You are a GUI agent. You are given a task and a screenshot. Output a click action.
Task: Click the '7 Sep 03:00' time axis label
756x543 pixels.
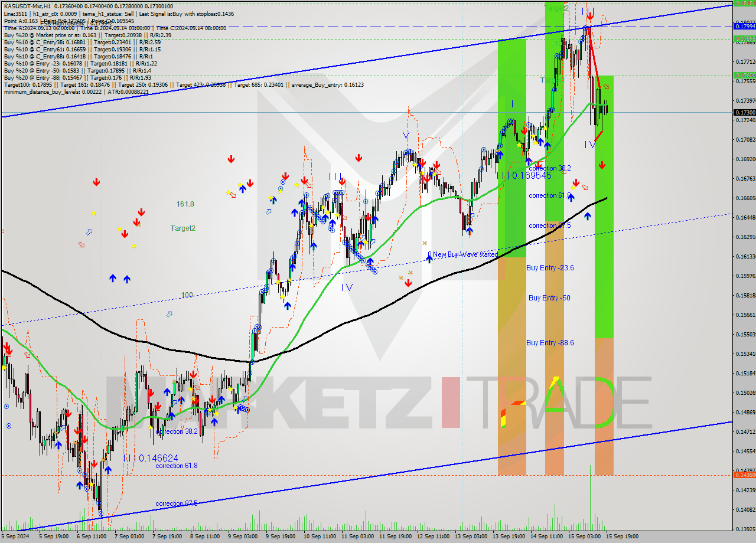[129, 537]
